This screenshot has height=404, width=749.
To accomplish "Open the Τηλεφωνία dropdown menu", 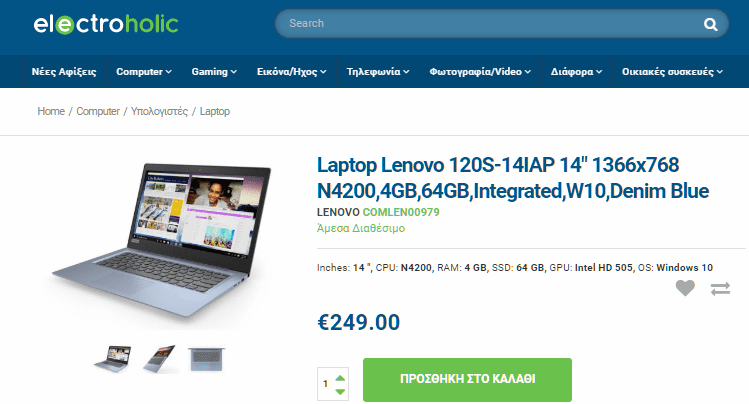I will [x=378, y=72].
